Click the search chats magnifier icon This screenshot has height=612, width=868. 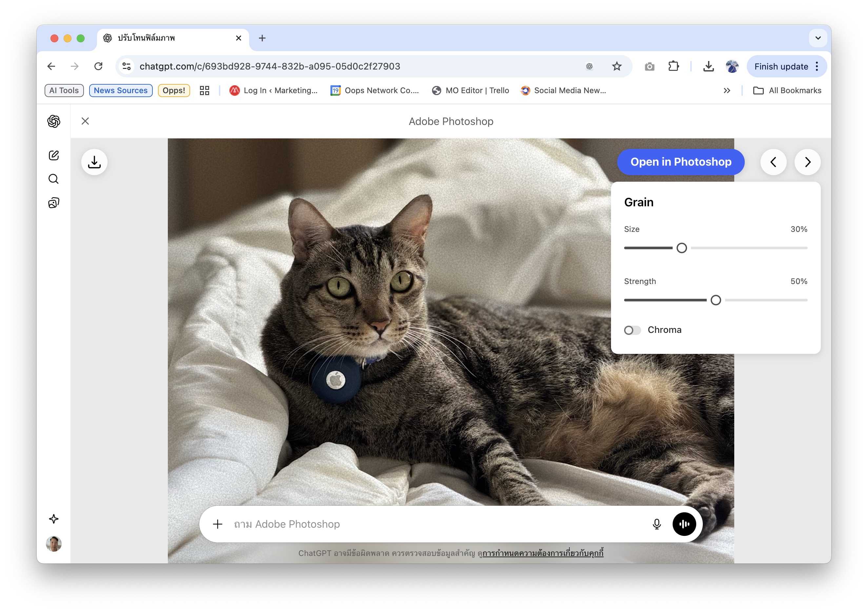coord(54,179)
